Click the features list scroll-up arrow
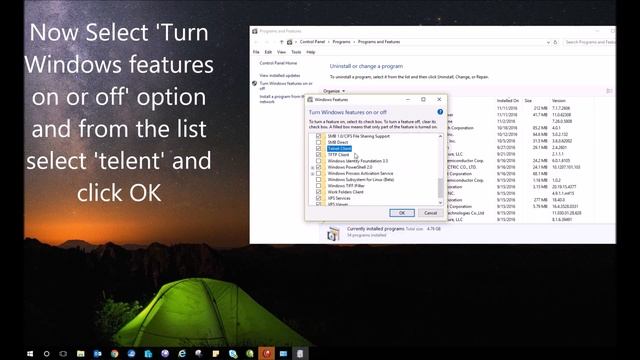The width and height of the screenshot is (640, 360). 440,136
